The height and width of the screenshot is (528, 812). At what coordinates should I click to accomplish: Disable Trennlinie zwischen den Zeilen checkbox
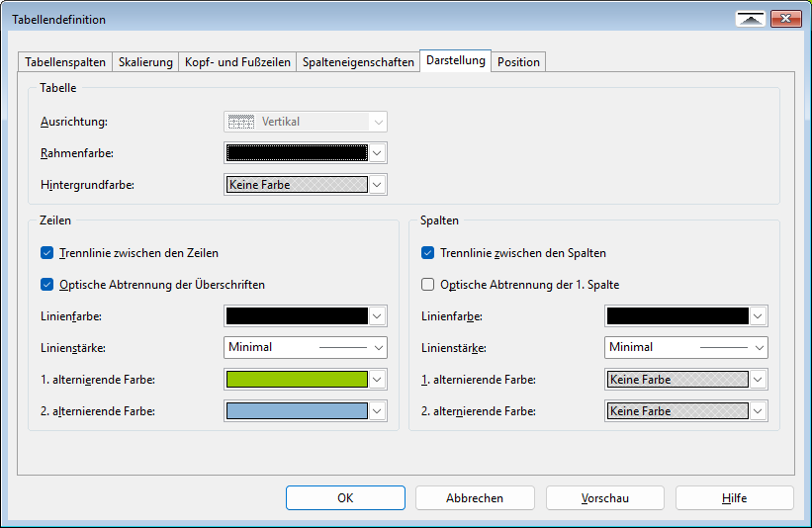point(48,253)
